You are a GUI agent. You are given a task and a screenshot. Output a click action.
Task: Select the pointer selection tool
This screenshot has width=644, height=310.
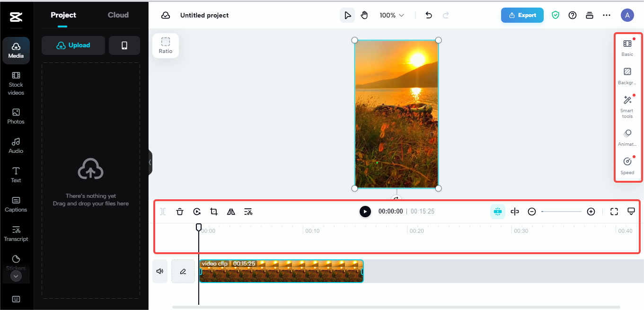pyautogui.click(x=347, y=15)
